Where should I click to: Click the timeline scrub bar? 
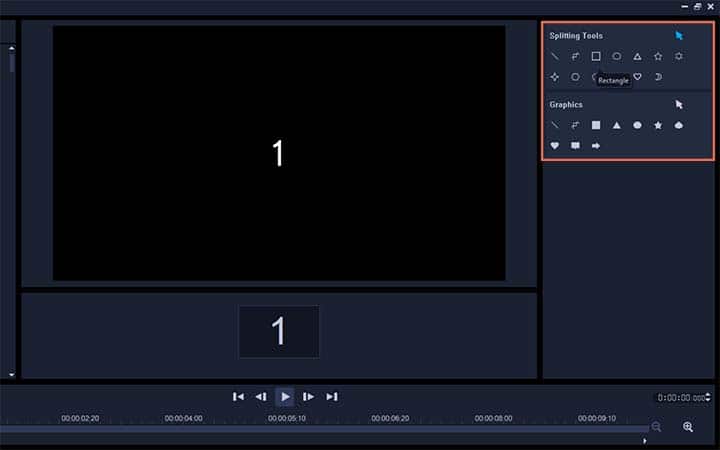coord(324,428)
